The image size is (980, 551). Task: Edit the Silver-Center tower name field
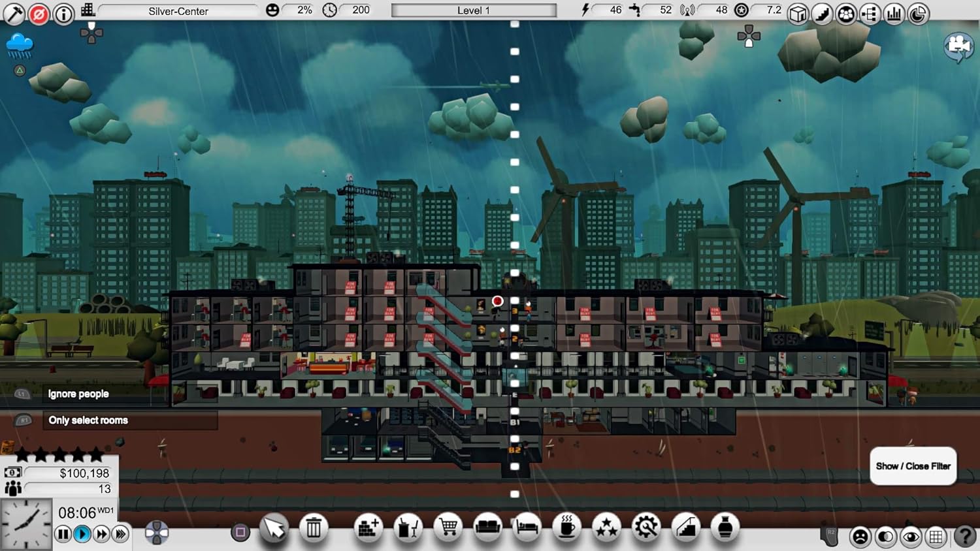point(179,10)
